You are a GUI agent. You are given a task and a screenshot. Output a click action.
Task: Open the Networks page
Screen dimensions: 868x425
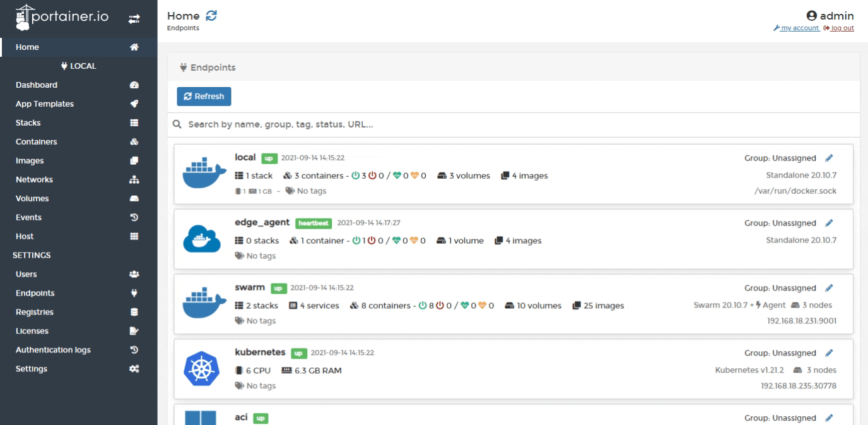click(34, 179)
